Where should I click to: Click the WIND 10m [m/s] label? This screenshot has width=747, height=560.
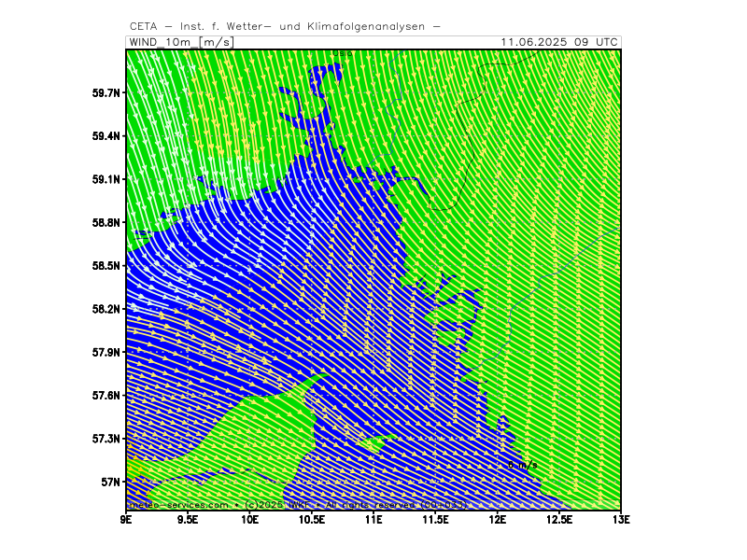[x=180, y=42]
